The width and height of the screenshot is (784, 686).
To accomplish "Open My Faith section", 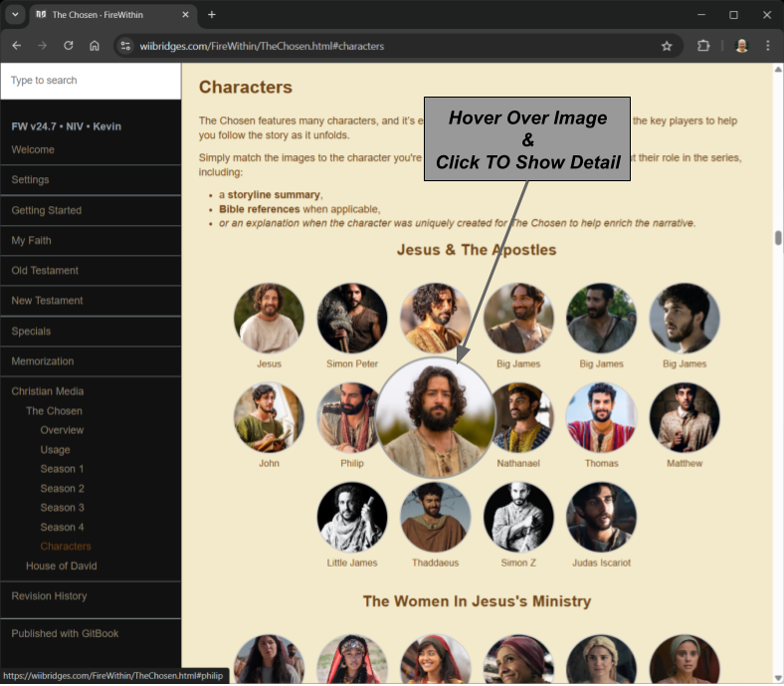I will click(x=32, y=241).
